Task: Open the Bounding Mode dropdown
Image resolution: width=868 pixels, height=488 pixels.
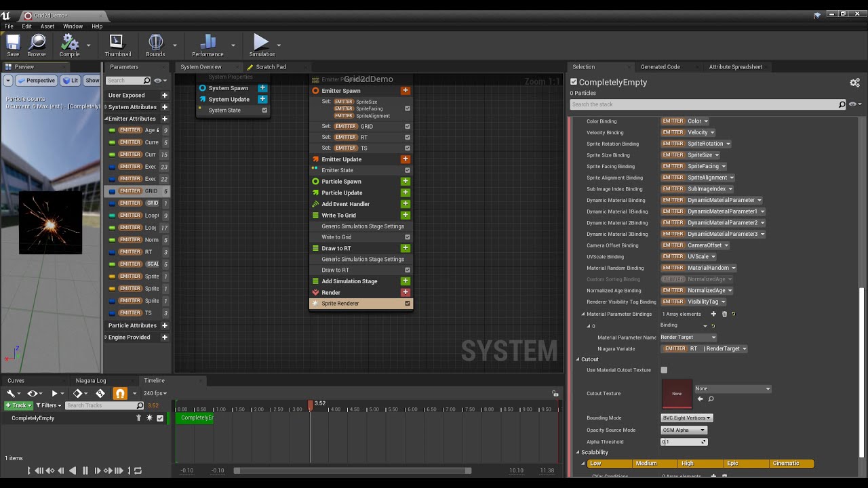Action: tap(687, 418)
